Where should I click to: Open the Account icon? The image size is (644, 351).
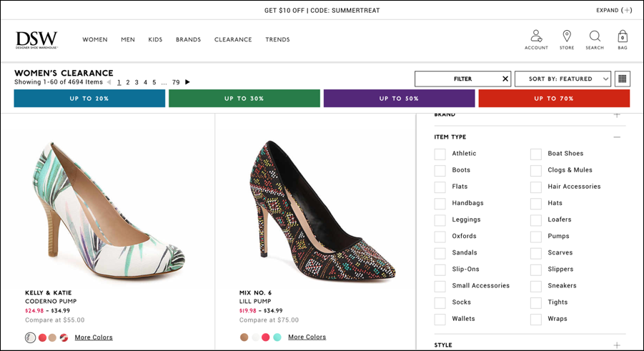[536, 39]
